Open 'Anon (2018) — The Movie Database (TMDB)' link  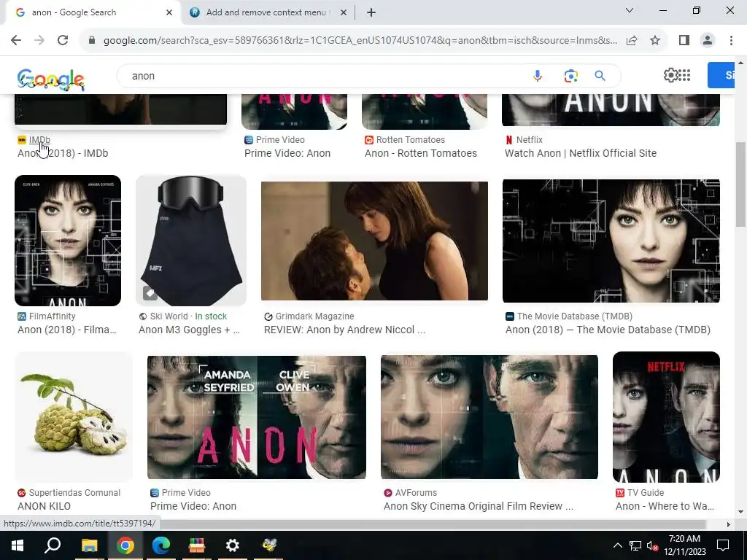[608, 330]
